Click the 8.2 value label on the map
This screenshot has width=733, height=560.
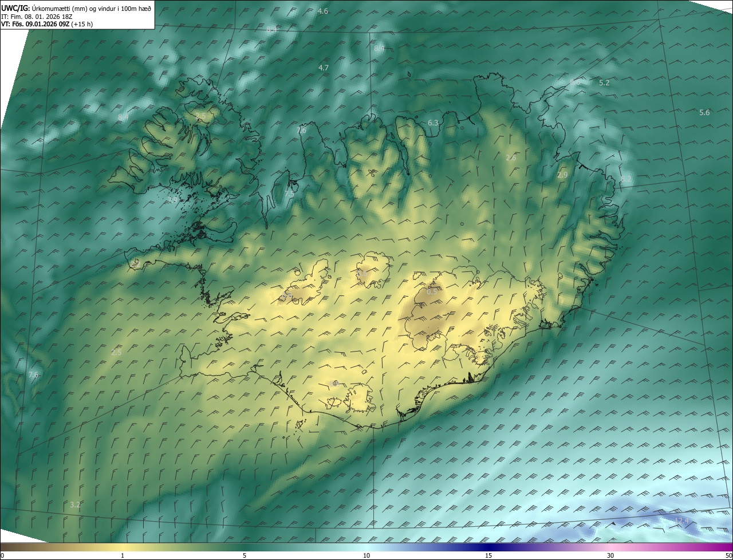click(x=626, y=179)
